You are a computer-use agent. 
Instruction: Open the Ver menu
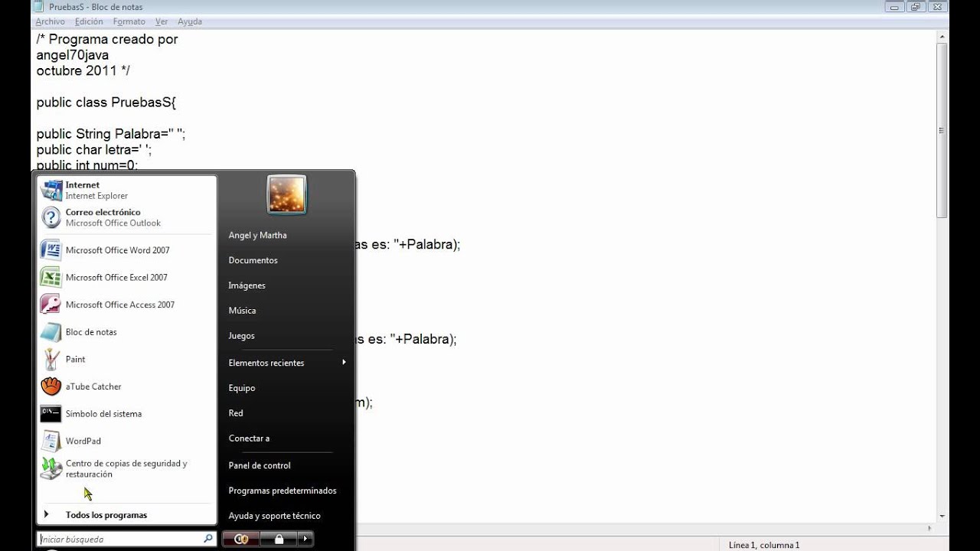coord(162,21)
